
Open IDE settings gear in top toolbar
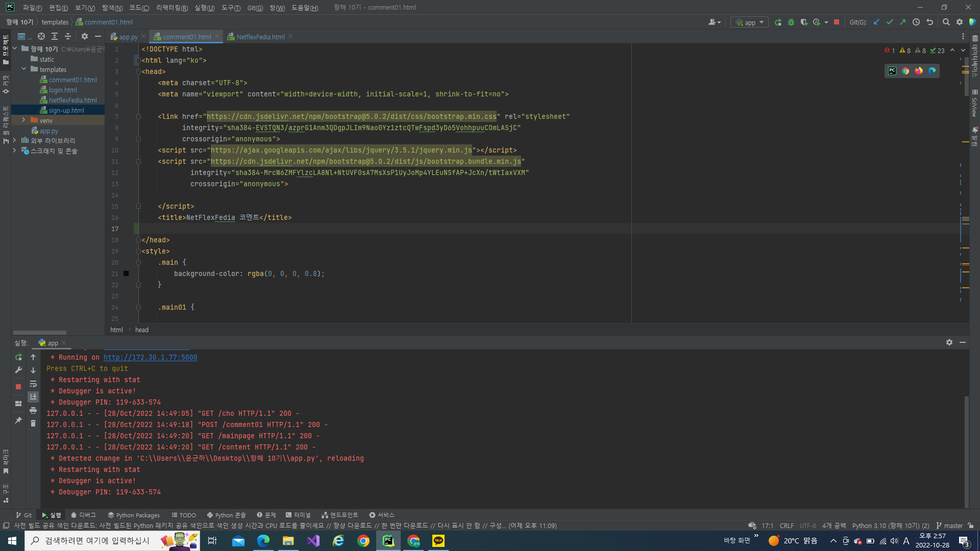960,22
